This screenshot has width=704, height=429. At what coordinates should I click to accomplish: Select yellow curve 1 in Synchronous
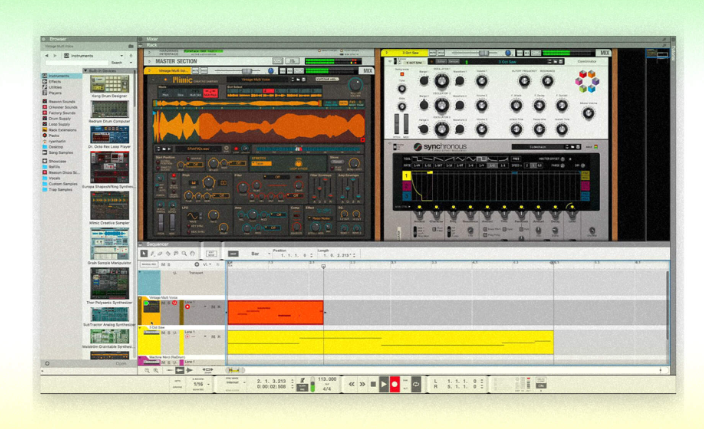pyautogui.click(x=406, y=176)
